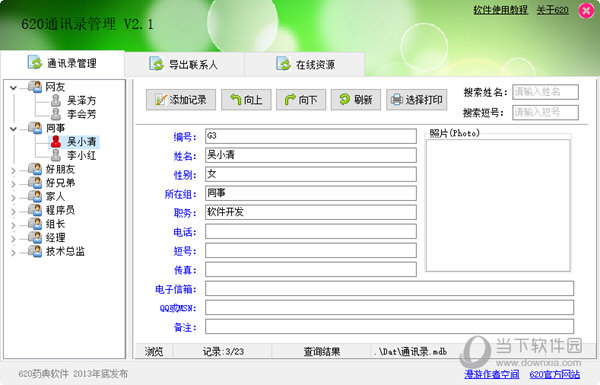600x385 pixels.
Task: Click the 备注 field
Action: pyautogui.click(x=390, y=326)
